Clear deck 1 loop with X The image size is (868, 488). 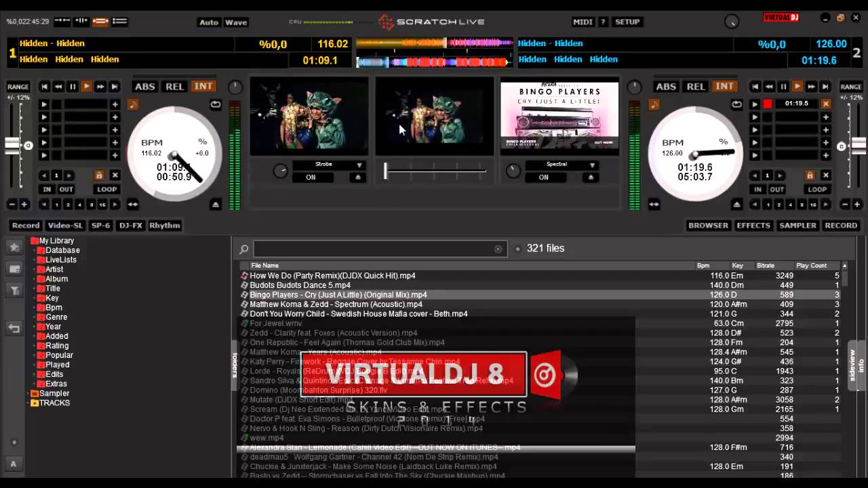pos(115,175)
